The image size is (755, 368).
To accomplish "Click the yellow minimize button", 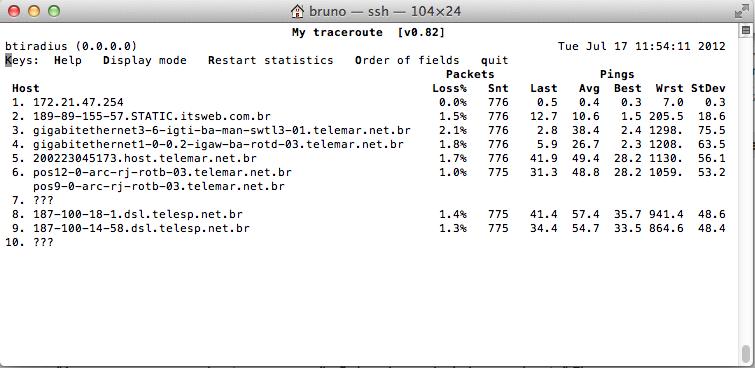I will 34,11.
